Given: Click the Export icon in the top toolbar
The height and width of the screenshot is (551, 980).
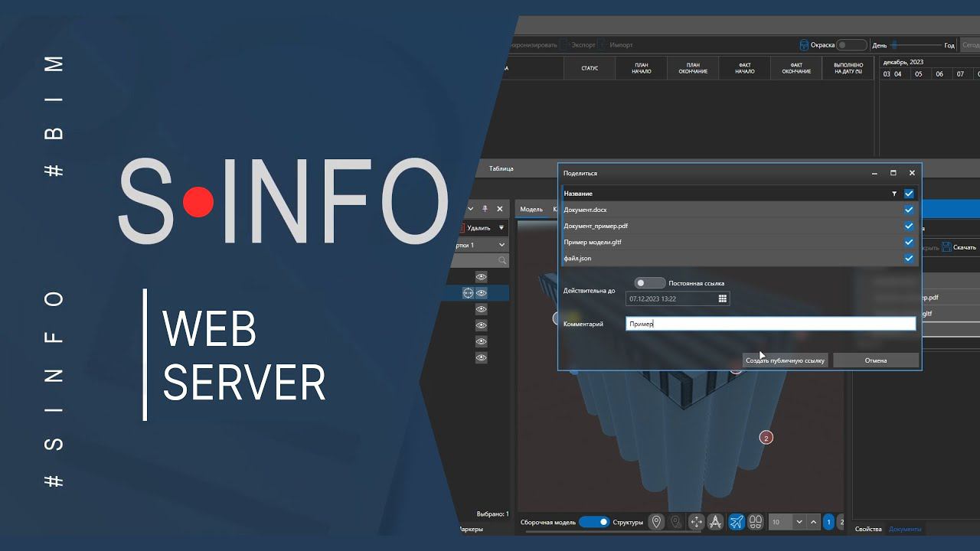Looking at the screenshot, I should pyautogui.click(x=563, y=45).
